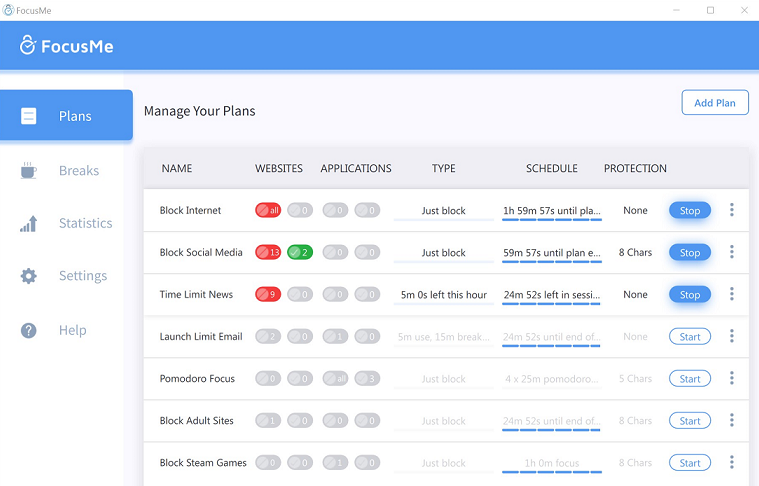Click green 2 allowed websites badge
759x486 pixels.
pyautogui.click(x=300, y=252)
